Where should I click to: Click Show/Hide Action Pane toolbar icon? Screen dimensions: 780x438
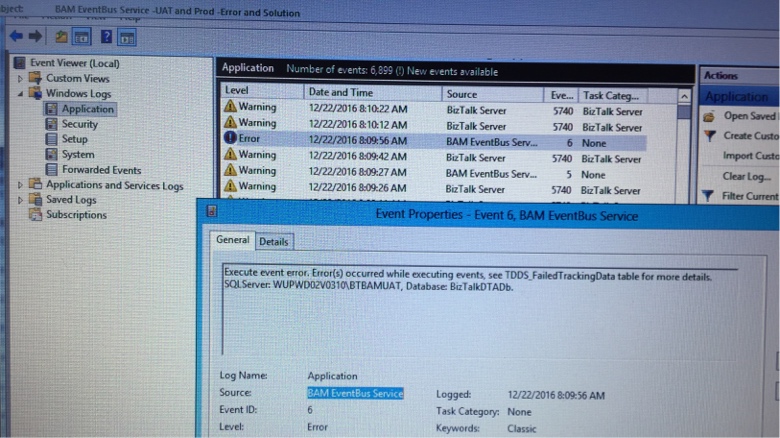coord(127,37)
